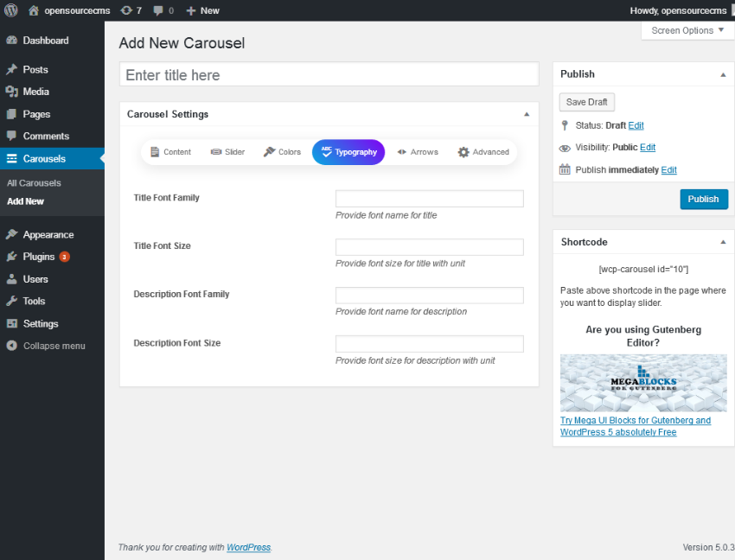
Task: Click the Posts pin icon
Action: pyautogui.click(x=12, y=69)
